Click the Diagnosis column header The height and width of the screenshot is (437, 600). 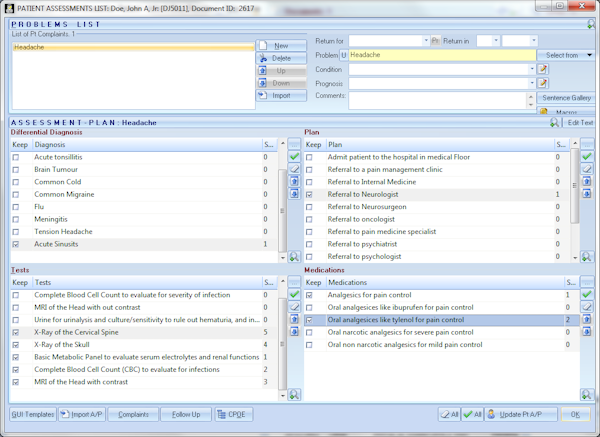point(147,145)
